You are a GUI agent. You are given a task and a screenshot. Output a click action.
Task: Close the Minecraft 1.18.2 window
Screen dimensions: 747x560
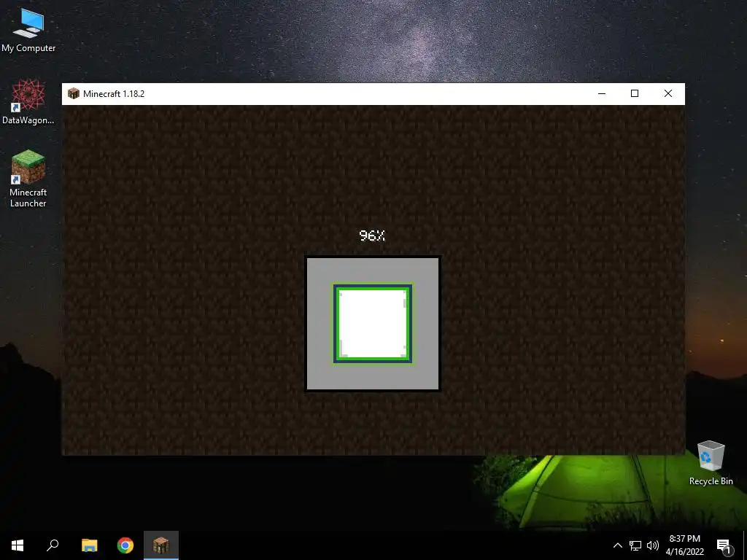coord(668,93)
